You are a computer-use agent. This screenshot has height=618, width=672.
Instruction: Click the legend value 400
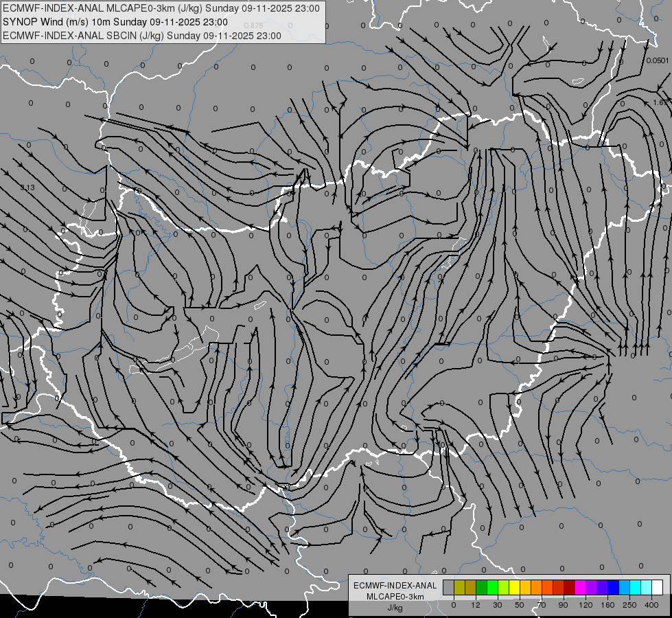click(x=651, y=605)
